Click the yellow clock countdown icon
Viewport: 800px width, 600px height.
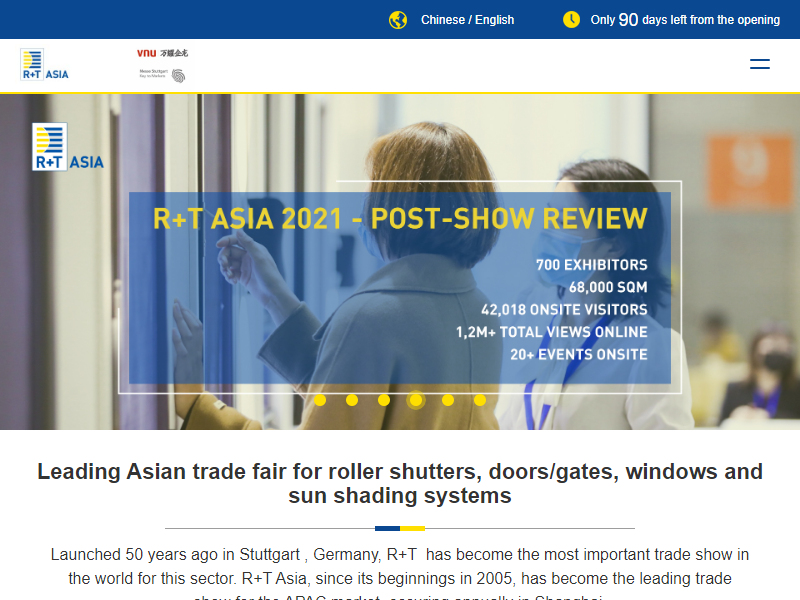coord(571,19)
